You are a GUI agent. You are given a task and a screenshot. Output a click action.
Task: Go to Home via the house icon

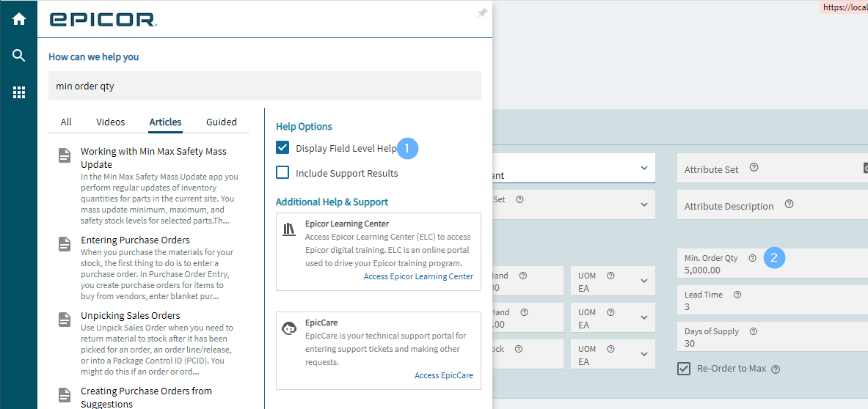(19, 19)
